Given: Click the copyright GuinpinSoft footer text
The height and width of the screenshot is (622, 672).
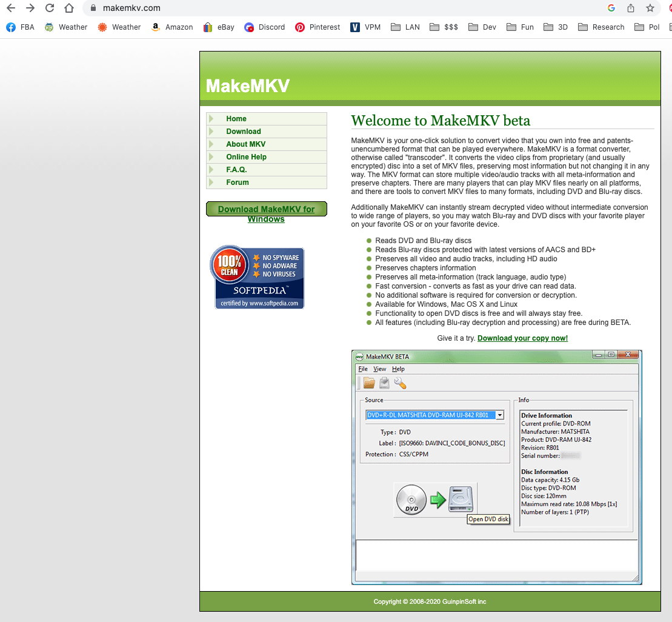Looking at the screenshot, I should (430, 601).
